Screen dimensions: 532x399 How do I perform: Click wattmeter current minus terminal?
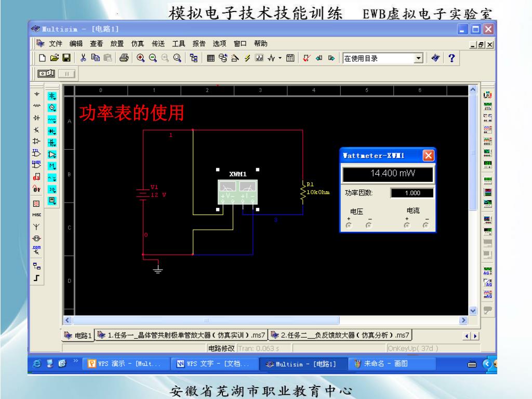click(x=425, y=225)
